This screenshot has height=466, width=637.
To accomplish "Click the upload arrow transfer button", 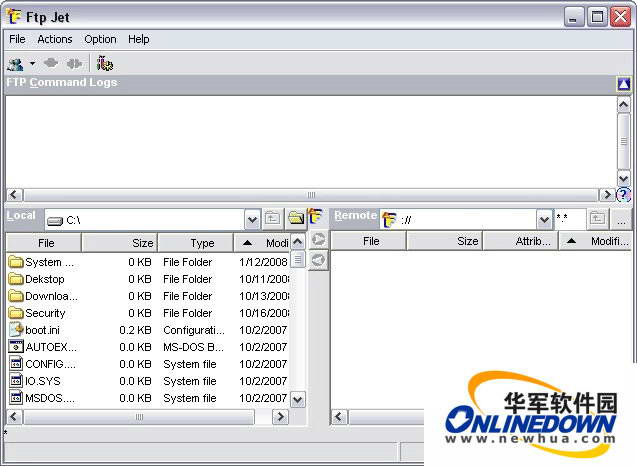I will [318, 239].
